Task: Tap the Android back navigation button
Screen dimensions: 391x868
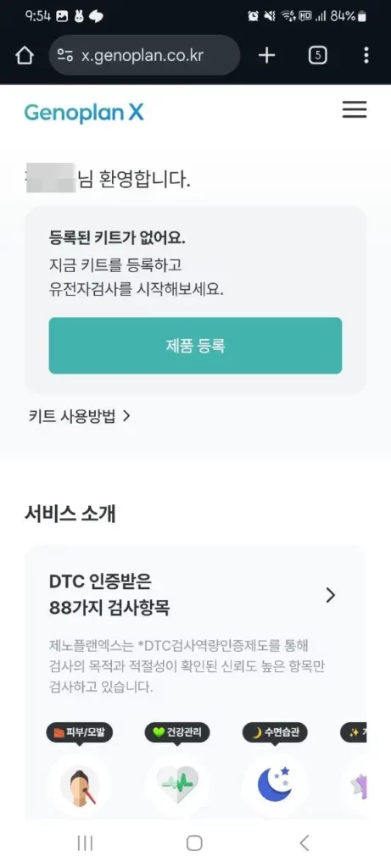Action: point(304,843)
